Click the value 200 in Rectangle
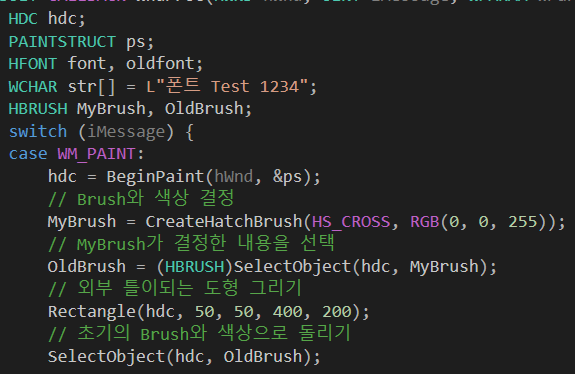This screenshot has height=374, width=575. [x=336, y=312]
